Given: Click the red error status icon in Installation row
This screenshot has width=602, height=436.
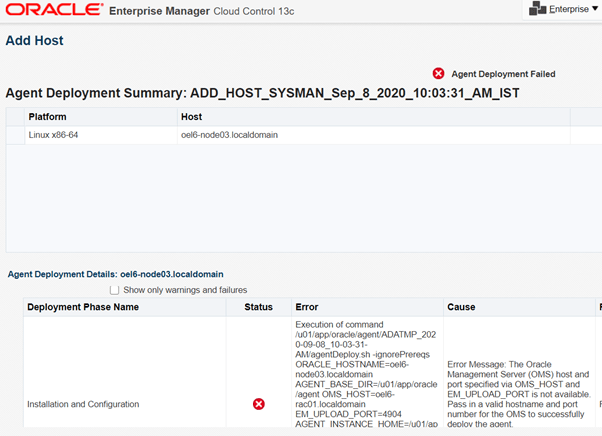Looking at the screenshot, I should pos(259,404).
